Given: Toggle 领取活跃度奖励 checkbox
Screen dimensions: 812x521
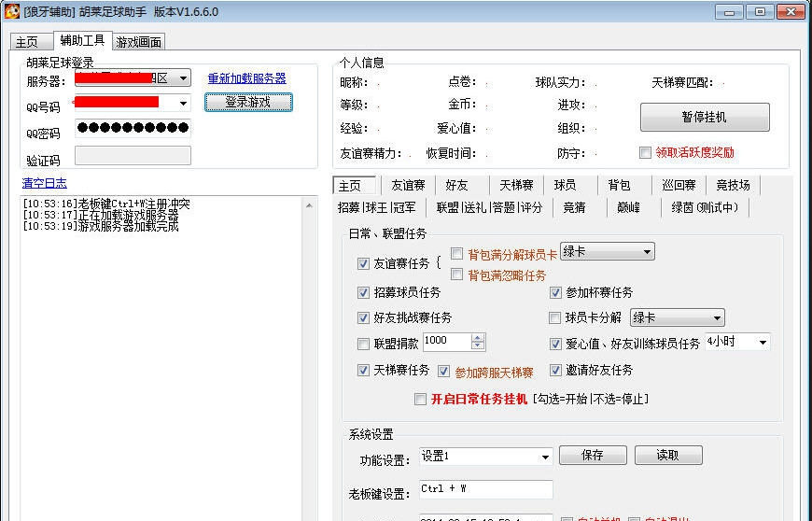Looking at the screenshot, I should click(x=645, y=153).
